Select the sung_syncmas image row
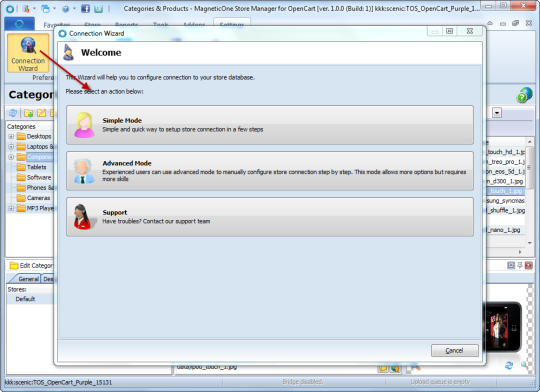 [x=506, y=200]
